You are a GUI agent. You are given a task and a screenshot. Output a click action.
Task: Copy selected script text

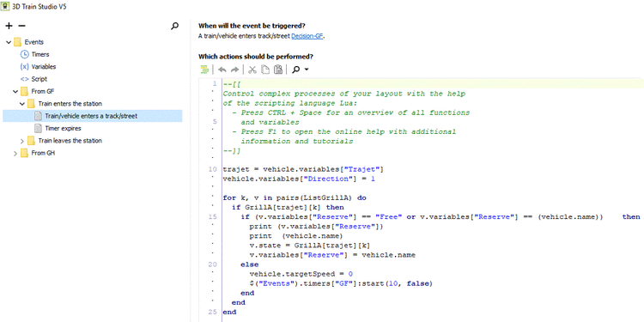(x=265, y=70)
